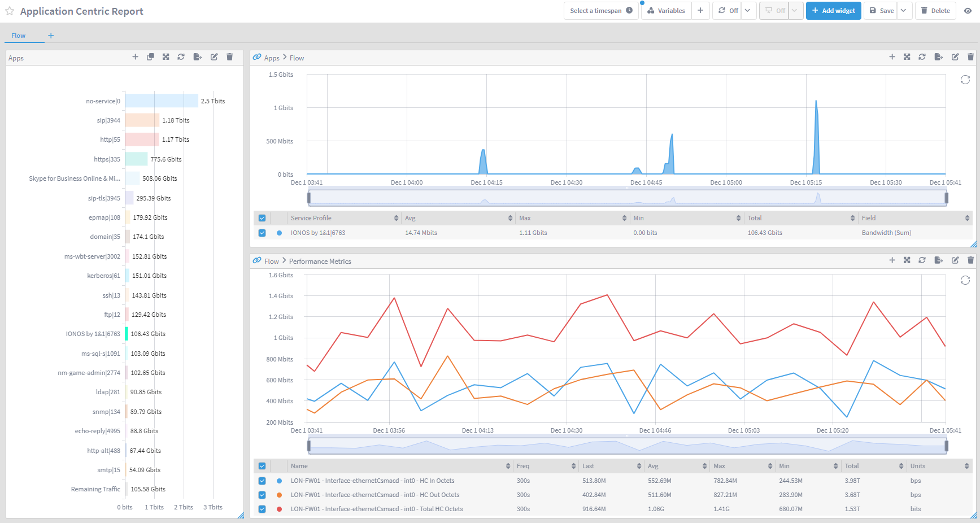Save the report

coord(881,11)
